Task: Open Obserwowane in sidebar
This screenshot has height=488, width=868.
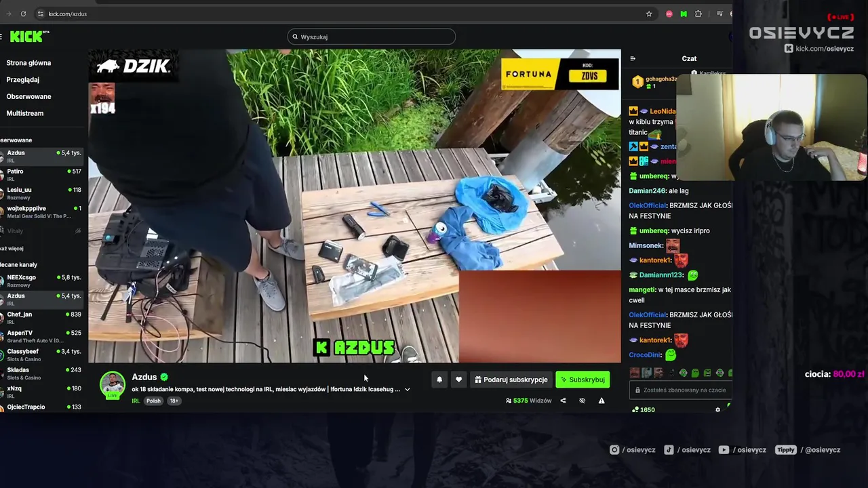Action: point(28,96)
